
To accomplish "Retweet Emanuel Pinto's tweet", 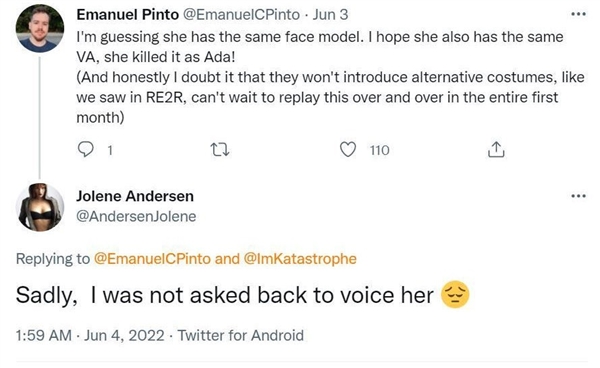I will (220, 150).
